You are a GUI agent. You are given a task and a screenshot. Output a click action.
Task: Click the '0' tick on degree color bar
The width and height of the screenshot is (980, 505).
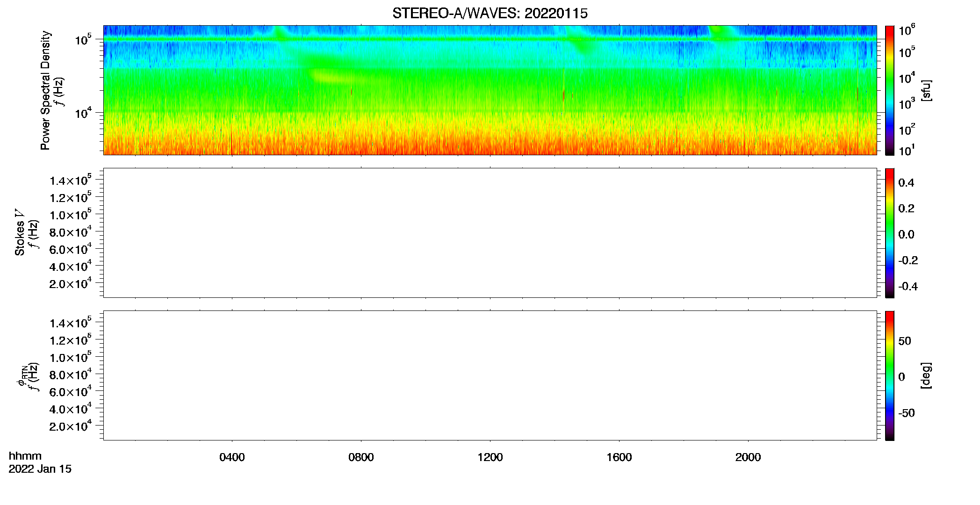[901, 377]
